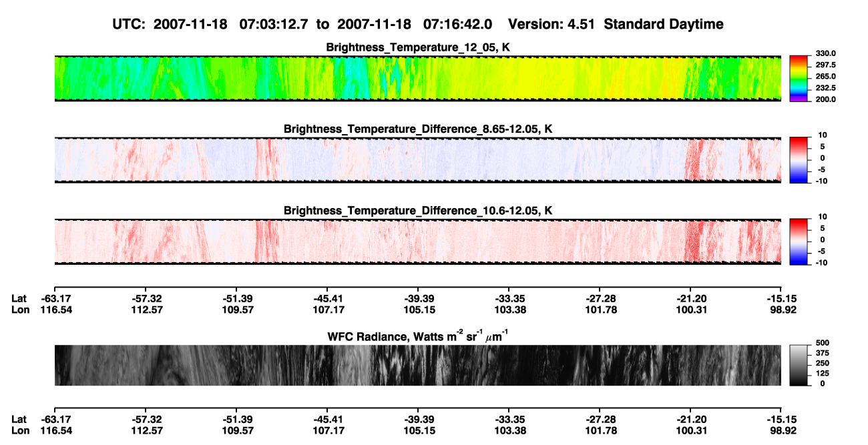Click longitude 109.57 on the axis below WFC Radiance

pos(236,431)
